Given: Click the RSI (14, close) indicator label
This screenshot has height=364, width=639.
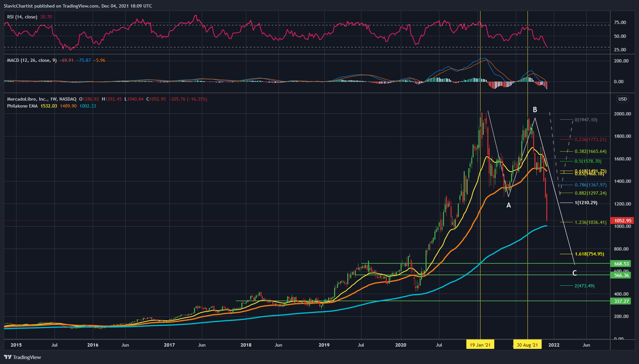Looking at the screenshot, I should 22,17.
